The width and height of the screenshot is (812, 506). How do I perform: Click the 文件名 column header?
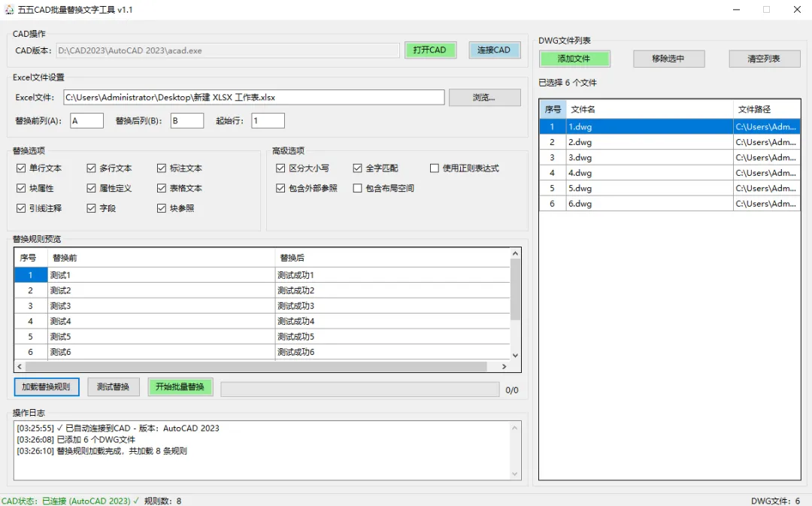650,109
